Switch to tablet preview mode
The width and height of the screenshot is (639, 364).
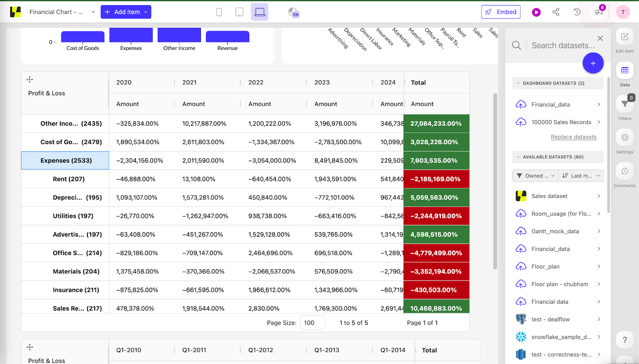239,12
